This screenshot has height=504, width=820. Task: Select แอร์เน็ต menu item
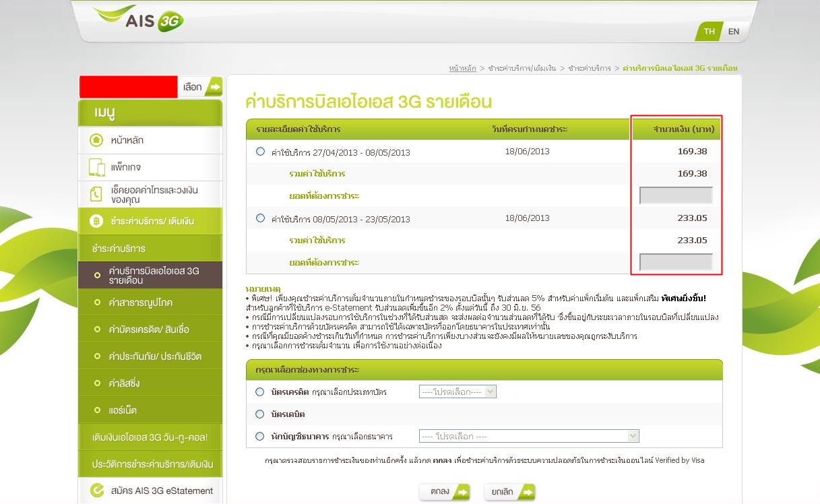click(150, 410)
